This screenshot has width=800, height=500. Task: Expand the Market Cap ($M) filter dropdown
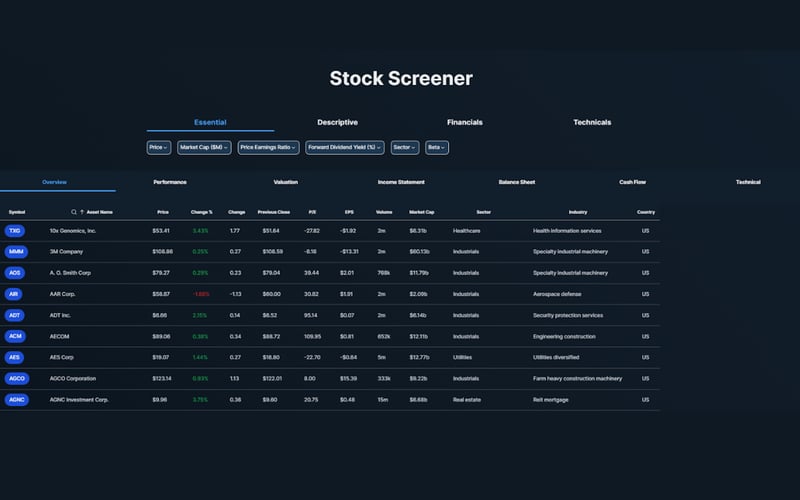[x=204, y=147]
